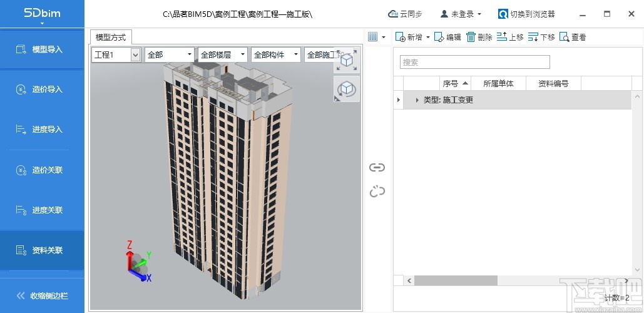The width and height of the screenshot is (644, 313).
Task: Click the 云同步 cloud sync button
Action: click(405, 14)
